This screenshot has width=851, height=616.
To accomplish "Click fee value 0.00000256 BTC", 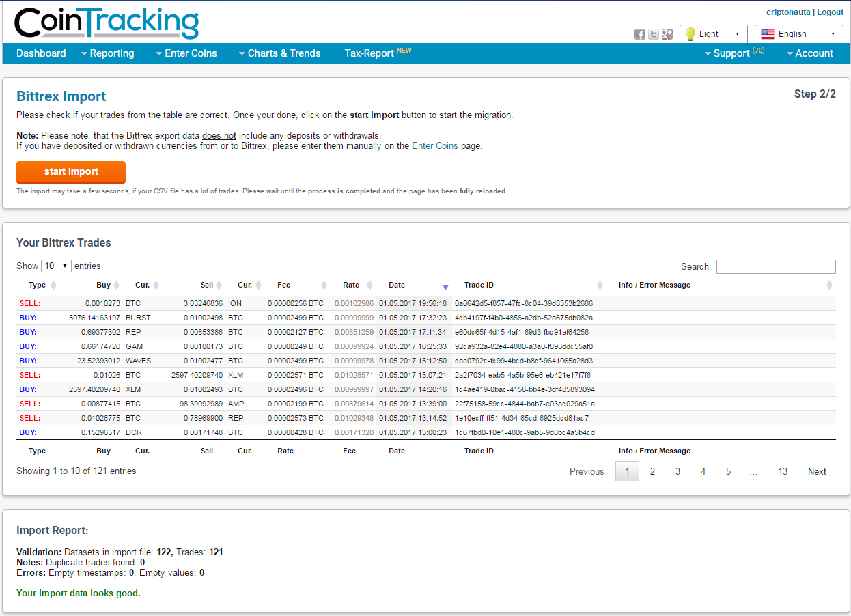I will tap(296, 303).
